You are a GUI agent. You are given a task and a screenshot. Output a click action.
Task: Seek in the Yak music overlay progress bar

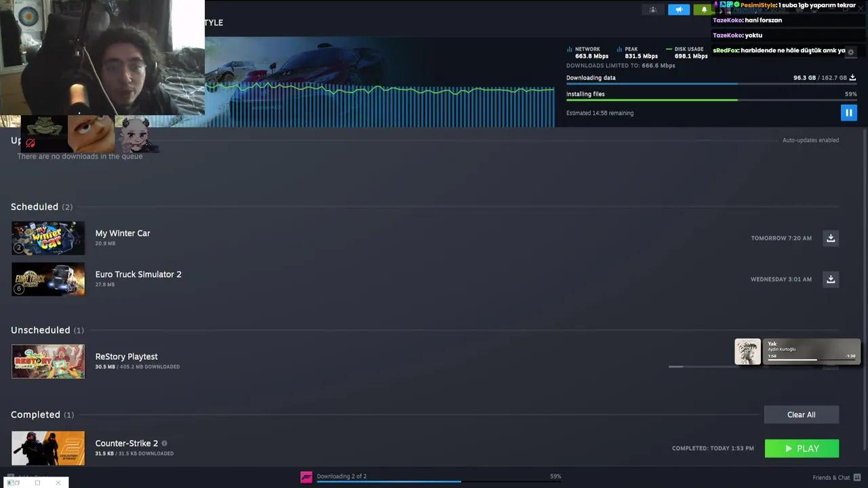pyautogui.click(x=812, y=360)
